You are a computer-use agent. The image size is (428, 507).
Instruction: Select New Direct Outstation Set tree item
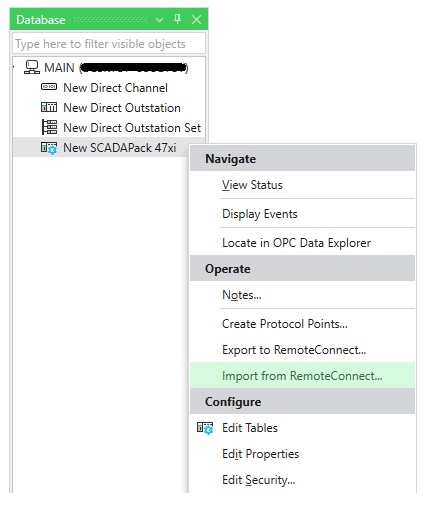coord(121,128)
